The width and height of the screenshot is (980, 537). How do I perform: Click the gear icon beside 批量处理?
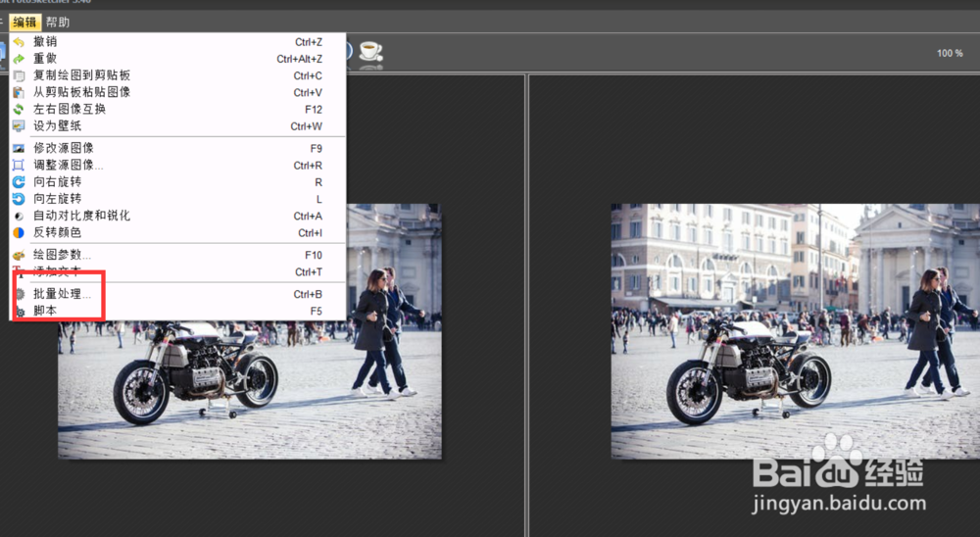(20, 294)
